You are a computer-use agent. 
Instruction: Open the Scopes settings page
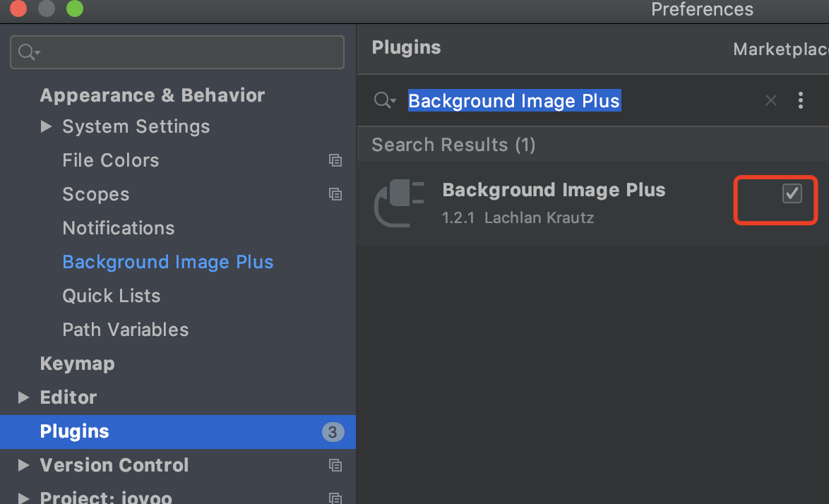click(x=96, y=194)
